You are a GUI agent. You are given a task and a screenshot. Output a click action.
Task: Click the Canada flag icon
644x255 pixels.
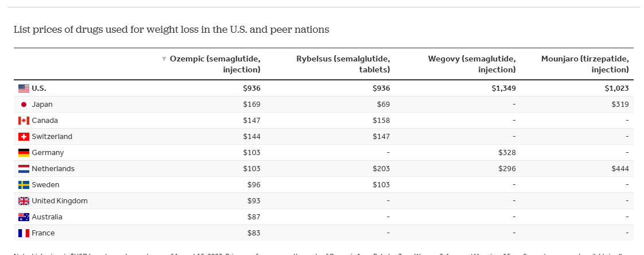point(24,121)
